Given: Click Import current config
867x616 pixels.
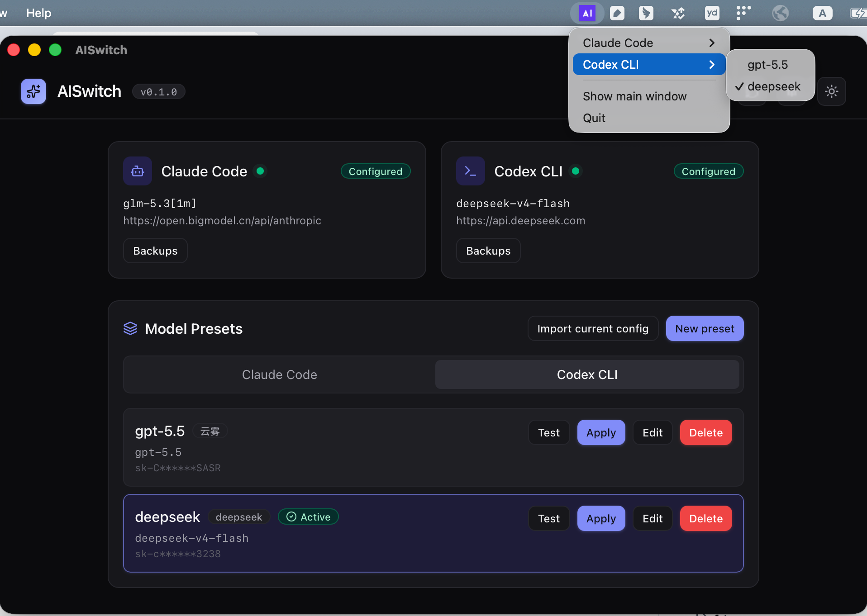Looking at the screenshot, I should [593, 328].
